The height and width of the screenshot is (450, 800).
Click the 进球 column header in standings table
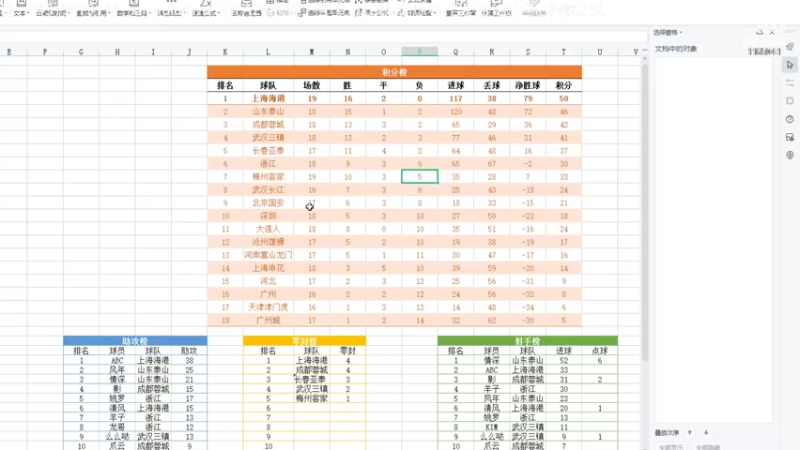click(x=456, y=86)
